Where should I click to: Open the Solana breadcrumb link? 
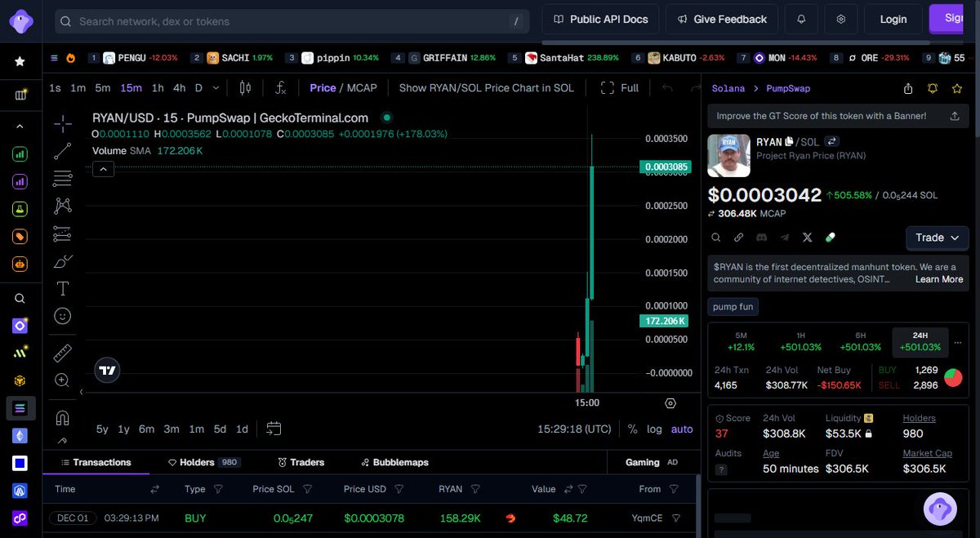(728, 88)
